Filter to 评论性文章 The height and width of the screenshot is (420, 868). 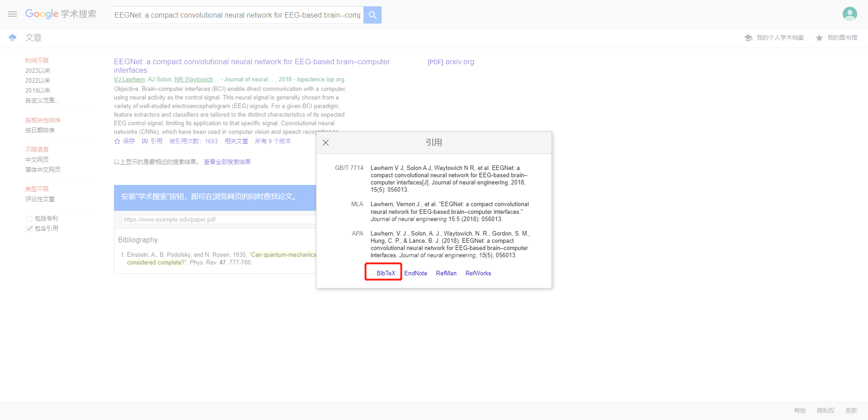(x=40, y=199)
